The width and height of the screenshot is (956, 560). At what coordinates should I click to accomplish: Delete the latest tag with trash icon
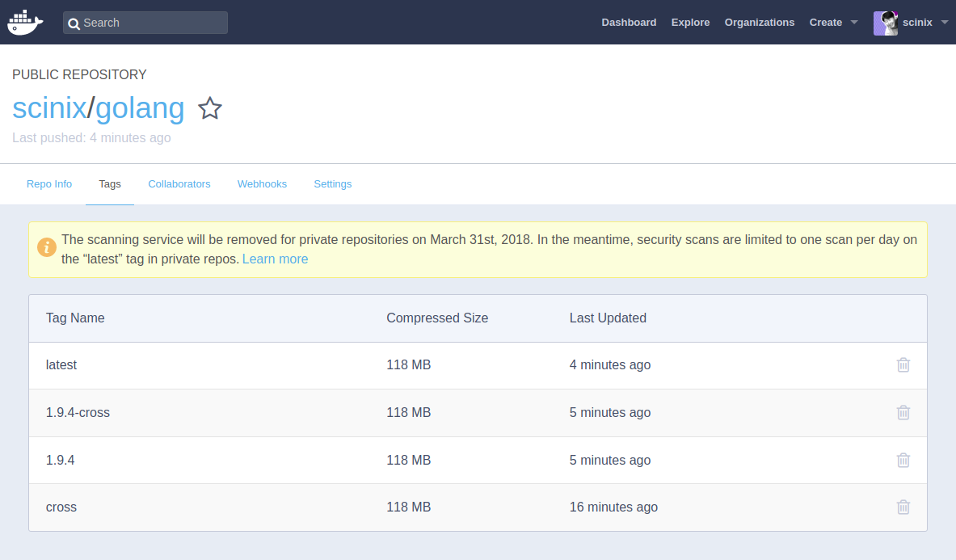pyautogui.click(x=903, y=365)
